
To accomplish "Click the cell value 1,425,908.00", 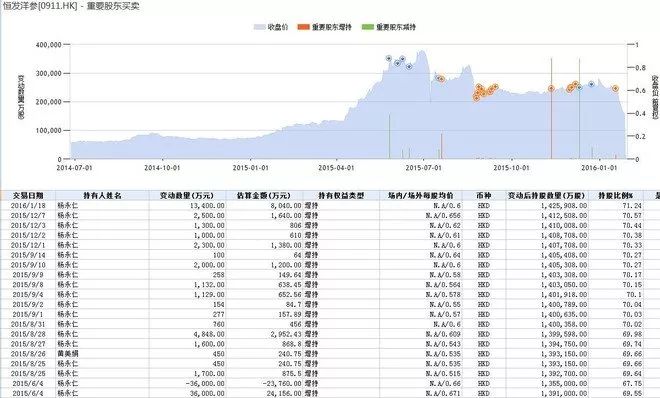I will coord(564,206).
